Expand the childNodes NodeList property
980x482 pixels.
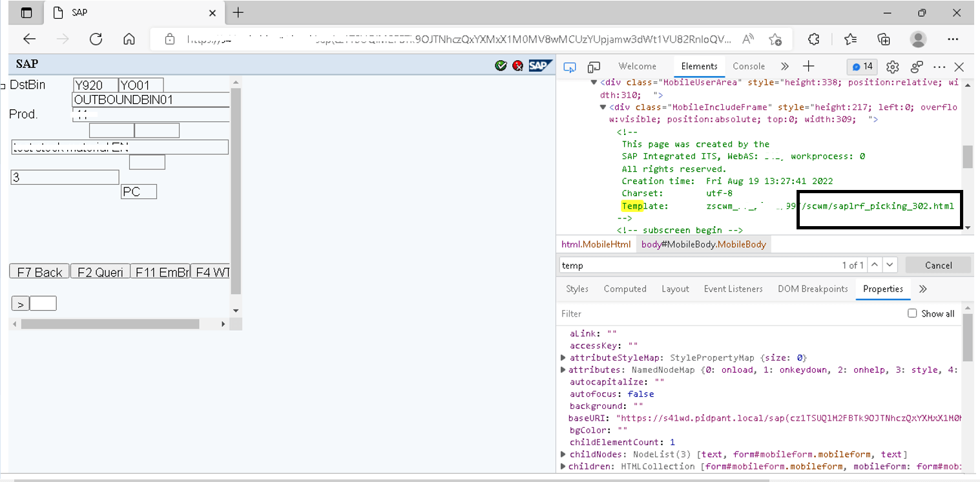tap(563, 454)
